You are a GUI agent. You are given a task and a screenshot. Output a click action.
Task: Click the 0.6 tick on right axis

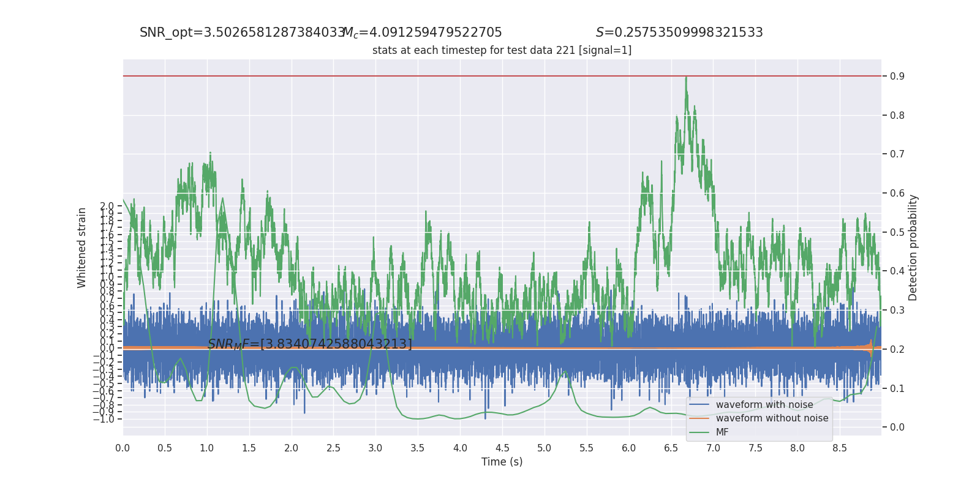[x=897, y=193]
